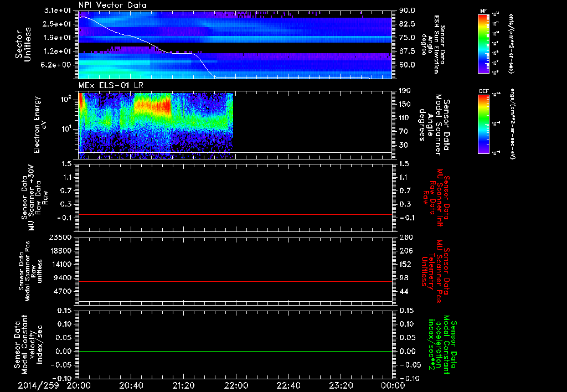Click the 60.0 sun elevation tick label
This screenshot has width=567, height=392.
(x=407, y=65)
